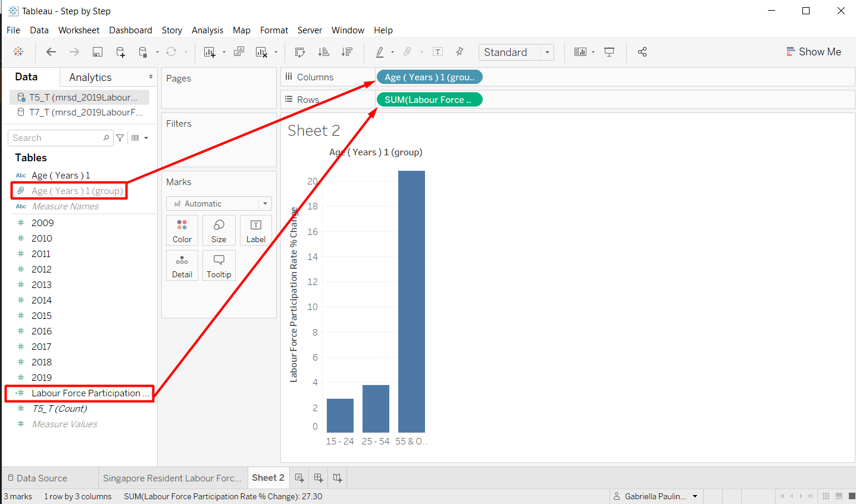Click the Add New Data Source icon
856x504 pixels.
(120, 52)
